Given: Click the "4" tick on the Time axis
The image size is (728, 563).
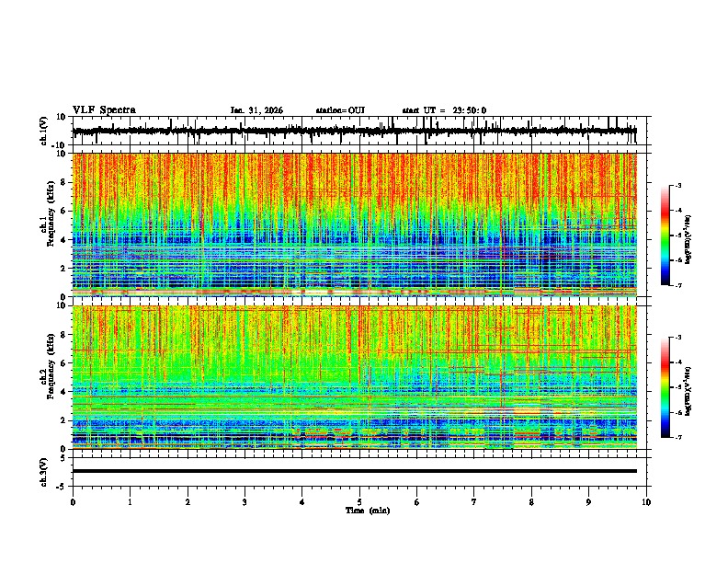Looking at the screenshot, I should point(302,502).
